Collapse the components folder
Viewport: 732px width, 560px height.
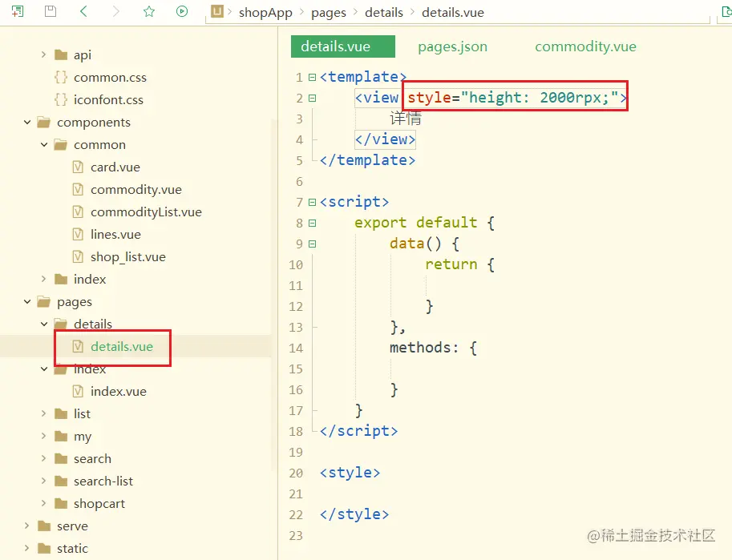[x=27, y=123]
